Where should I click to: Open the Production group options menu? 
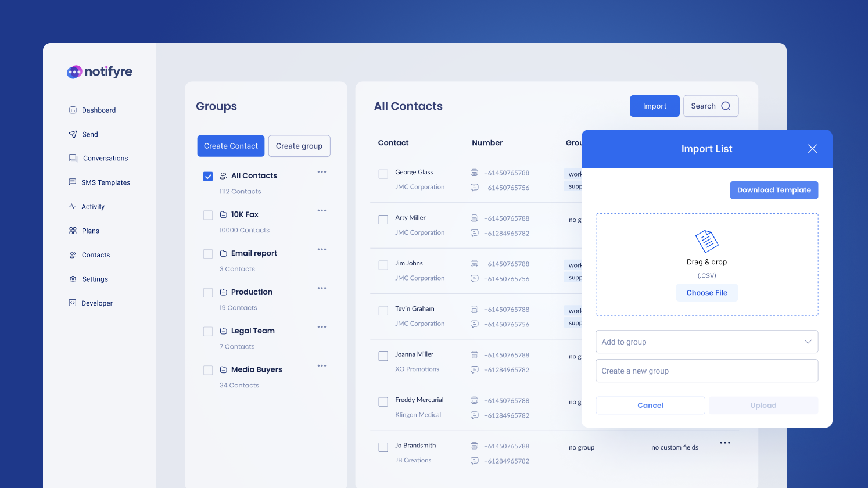(x=322, y=288)
